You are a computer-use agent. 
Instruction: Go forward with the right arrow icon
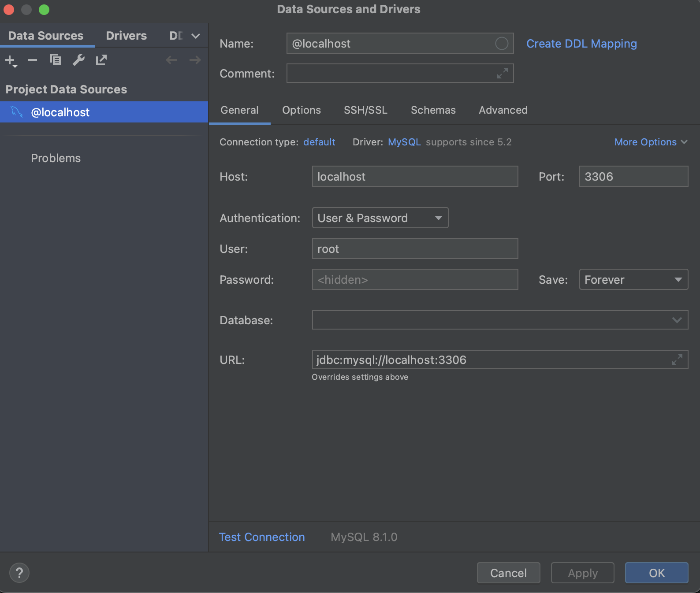[195, 60]
